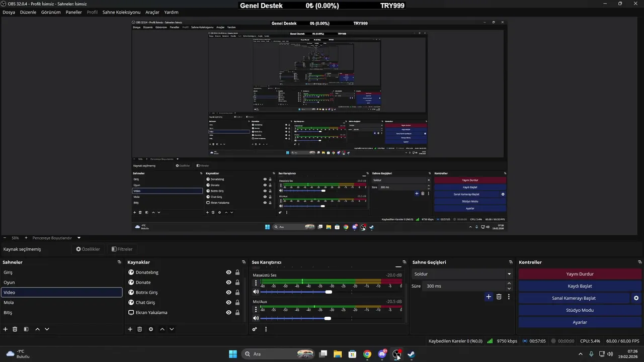Viewport: 644px width, 362px height.
Task: Open source properties gear in Kaynaklar toolbar
Action: [151, 329]
